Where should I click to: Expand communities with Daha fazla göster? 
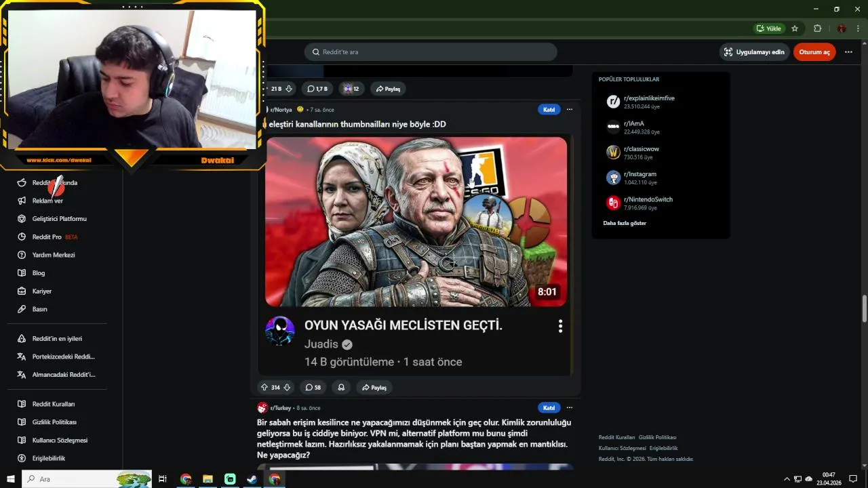coord(625,223)
